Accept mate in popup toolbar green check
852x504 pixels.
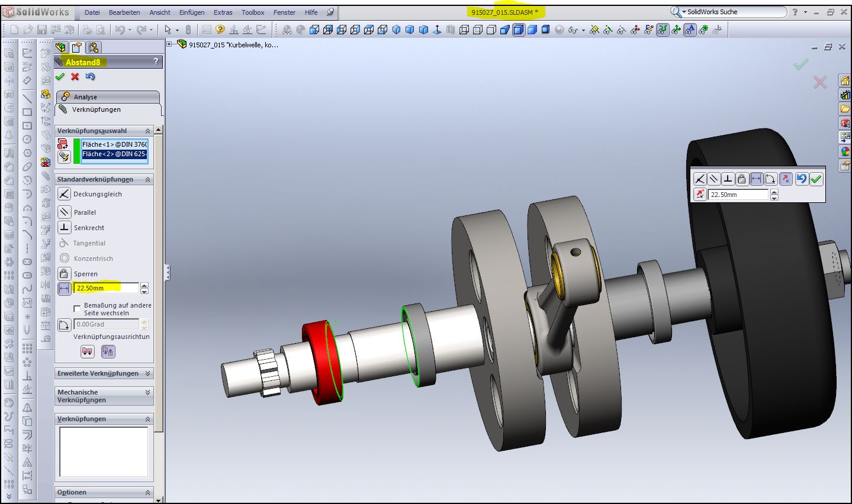(816, 179)
